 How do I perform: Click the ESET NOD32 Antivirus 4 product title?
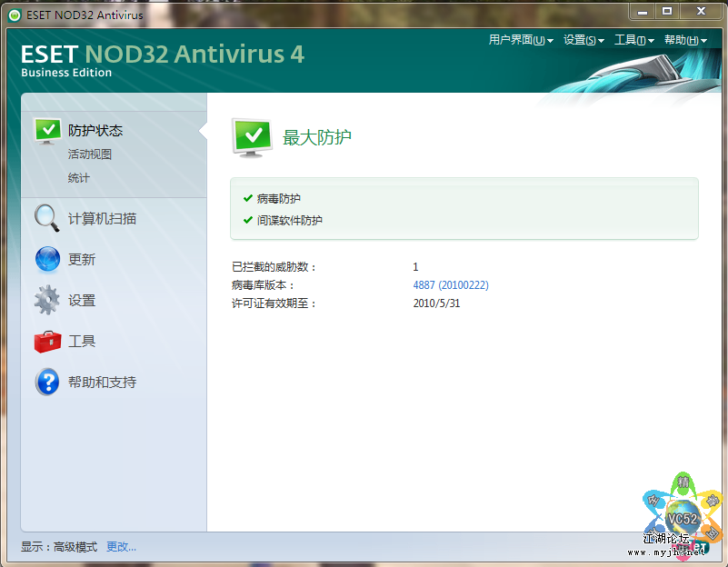click(163, 54)
